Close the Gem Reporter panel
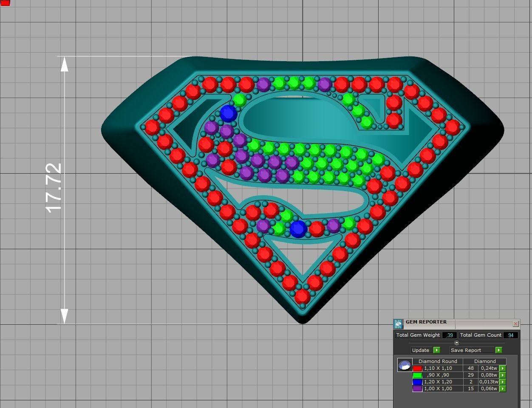532x408 pixels. tap(515, 324)
